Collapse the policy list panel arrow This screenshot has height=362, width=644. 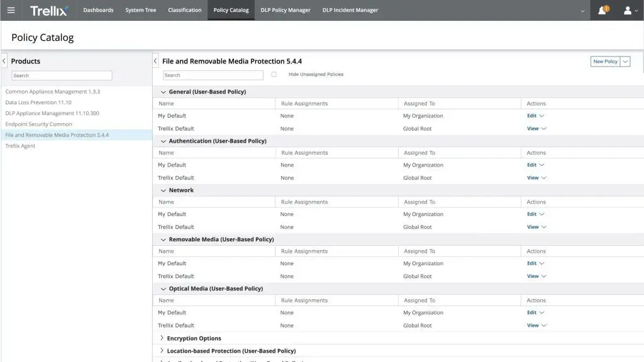point(156,61)
